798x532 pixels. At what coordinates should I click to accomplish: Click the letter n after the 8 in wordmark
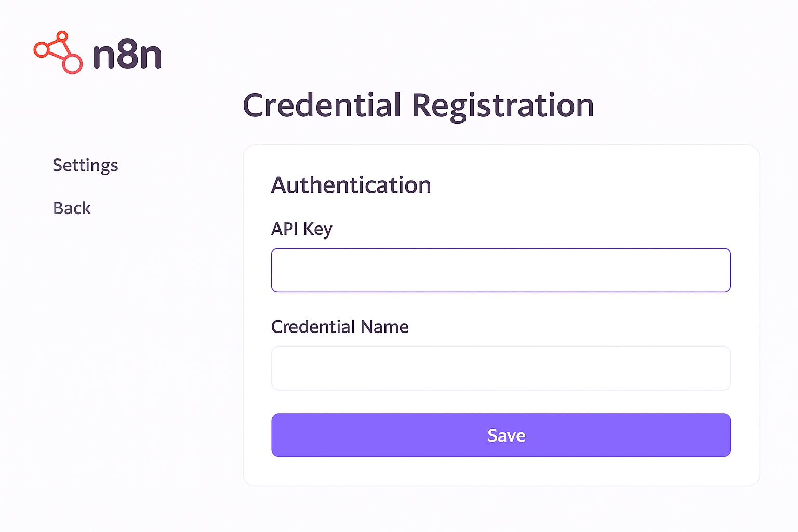(151, 56)
